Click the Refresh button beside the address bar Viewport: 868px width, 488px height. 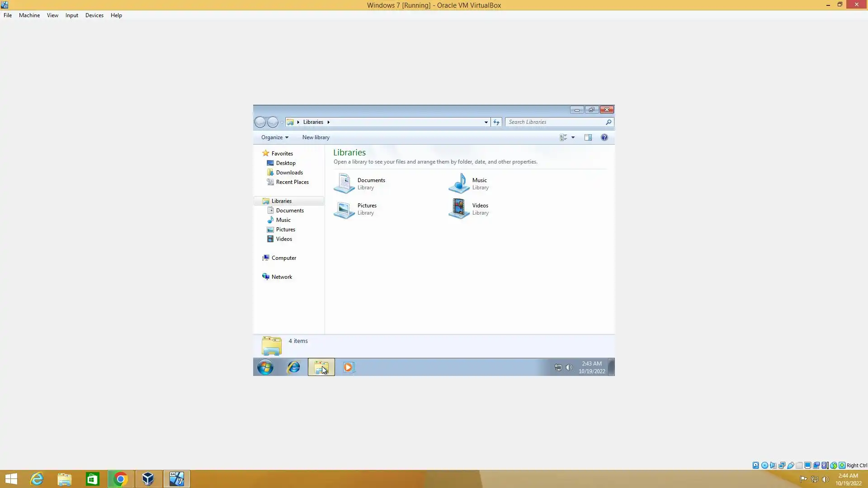tap(496, 122)
